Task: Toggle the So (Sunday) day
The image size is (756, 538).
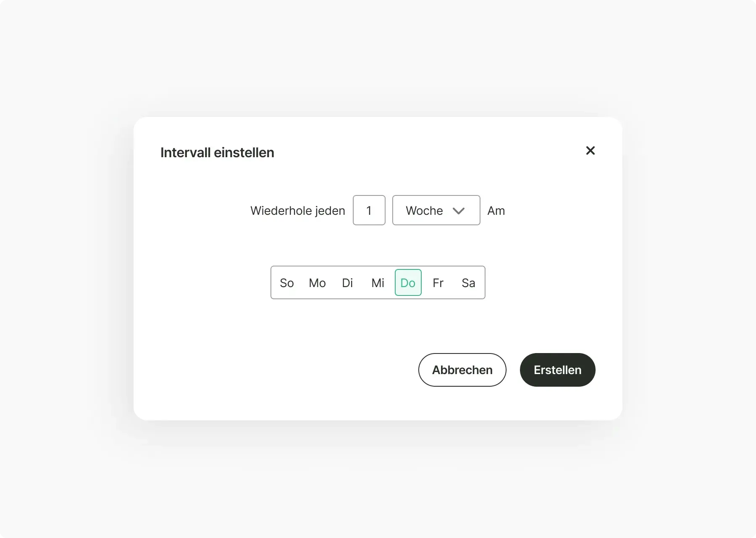Action: pos(287,283)
